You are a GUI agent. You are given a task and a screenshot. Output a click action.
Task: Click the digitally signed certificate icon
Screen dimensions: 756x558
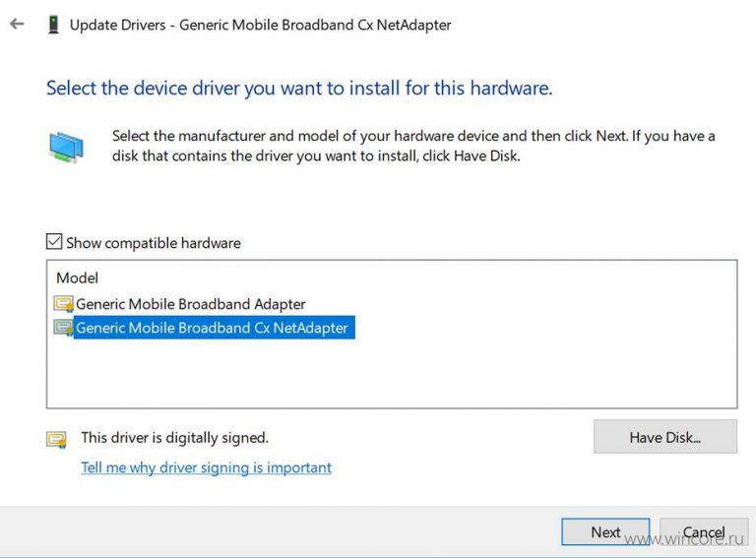[56, 439]
